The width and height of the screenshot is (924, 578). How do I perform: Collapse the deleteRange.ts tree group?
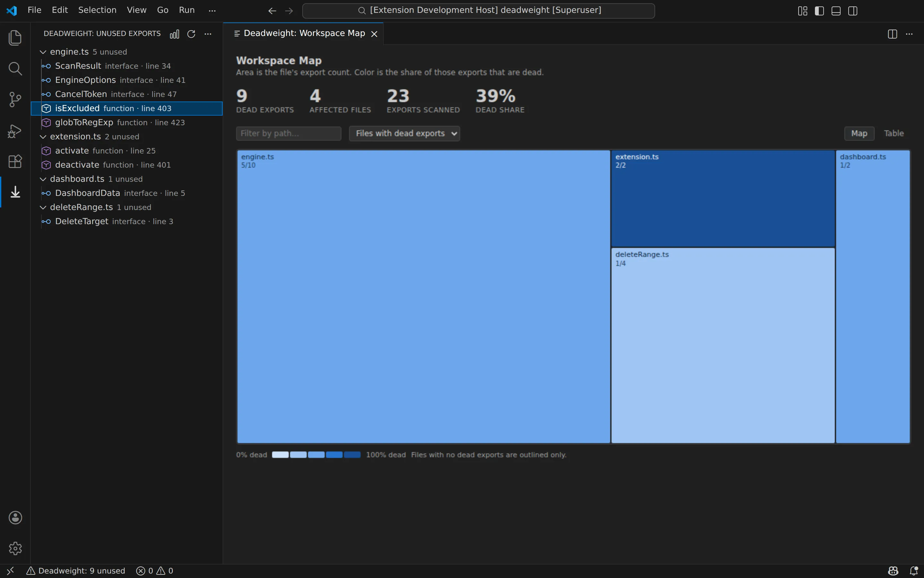click(43, 207)
